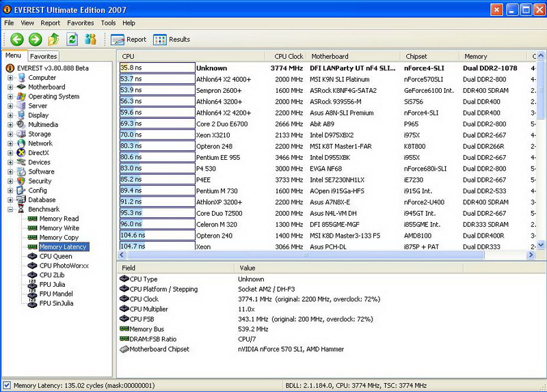This screenshot has height=392, width=547.
Task: Click the users toolbar icon
Action: coord(91,40)
